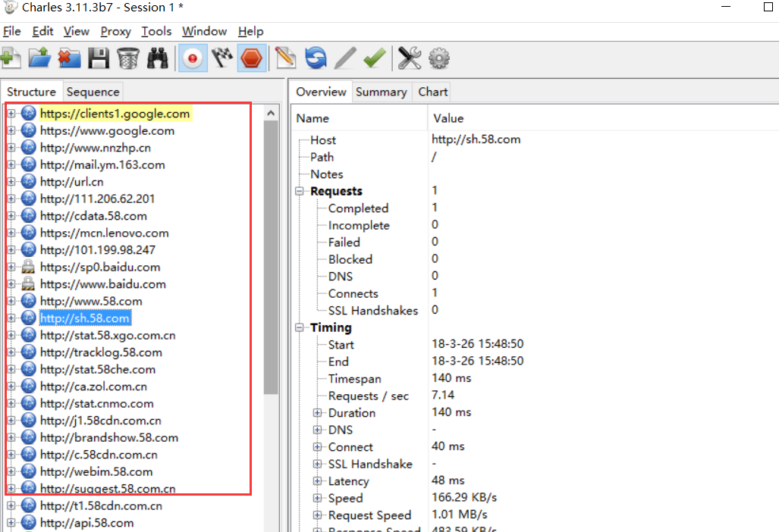
Task: Expand the http://www.nnzhp.cn node
Action: (x=11, y=148)
